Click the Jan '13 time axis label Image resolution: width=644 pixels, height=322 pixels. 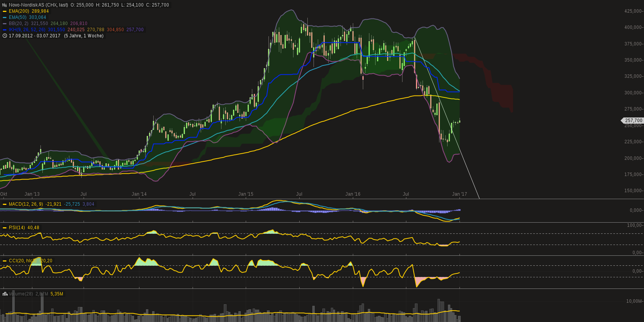click(x=32, y=194)
